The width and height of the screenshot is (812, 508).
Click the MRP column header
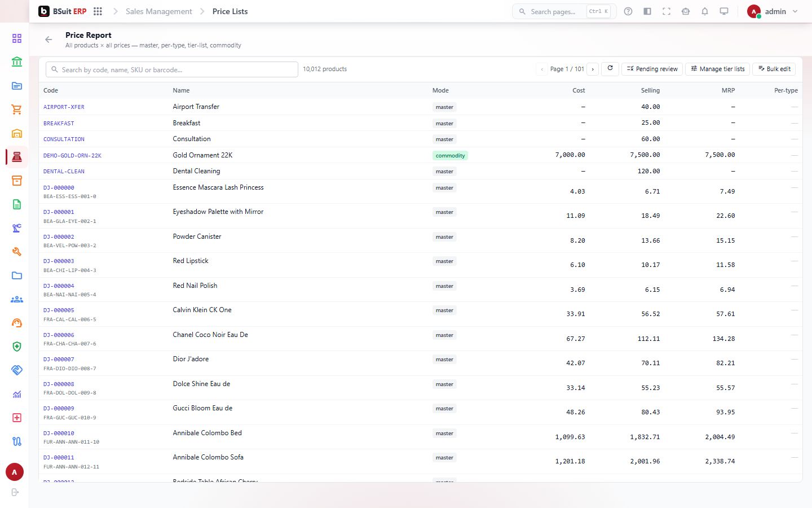pos(728,90)
